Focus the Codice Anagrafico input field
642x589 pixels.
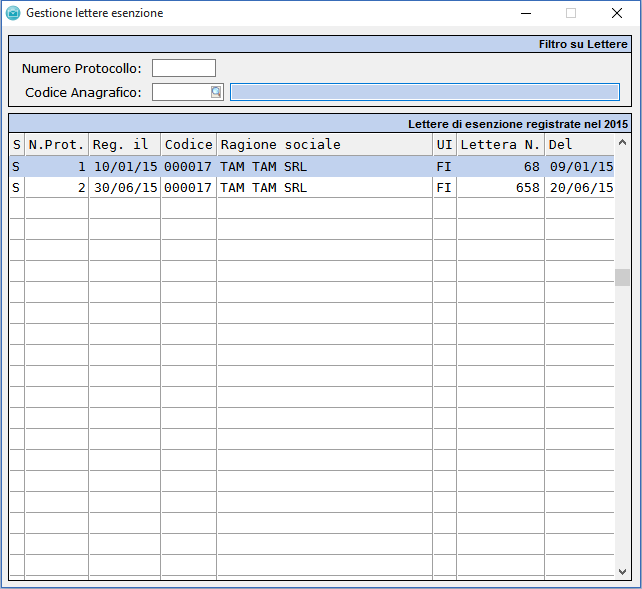181,92
